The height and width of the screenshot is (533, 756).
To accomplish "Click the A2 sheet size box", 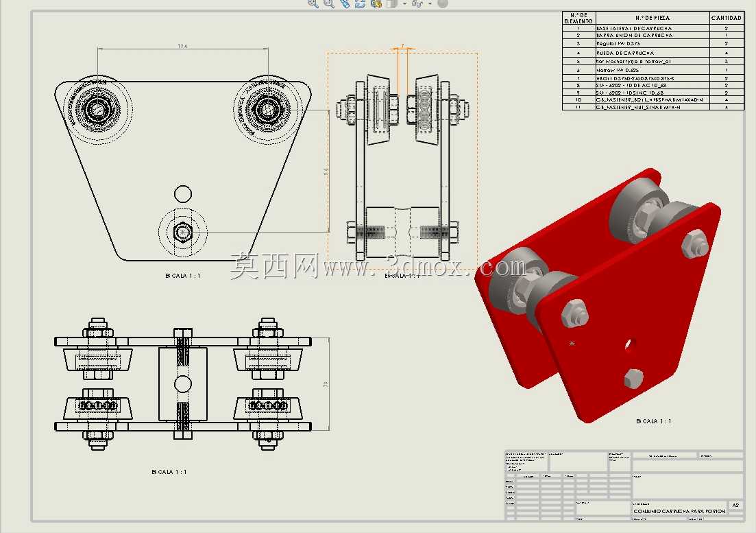I will pos(735,505).
